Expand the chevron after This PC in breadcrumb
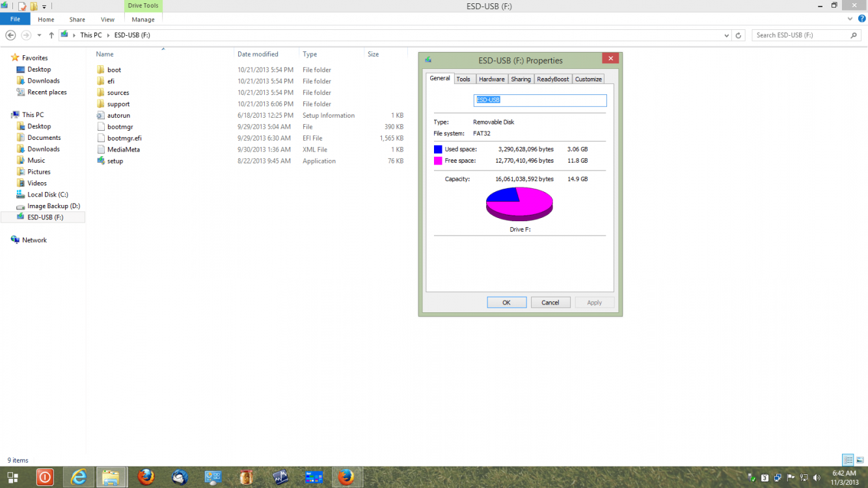This screenshot has height=488, width=868. coord(109,35)
